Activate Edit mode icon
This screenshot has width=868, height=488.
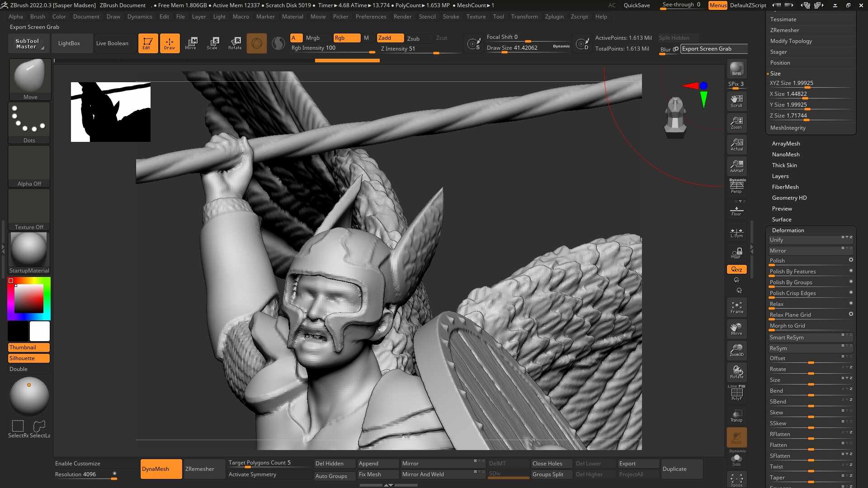[148, 43]
